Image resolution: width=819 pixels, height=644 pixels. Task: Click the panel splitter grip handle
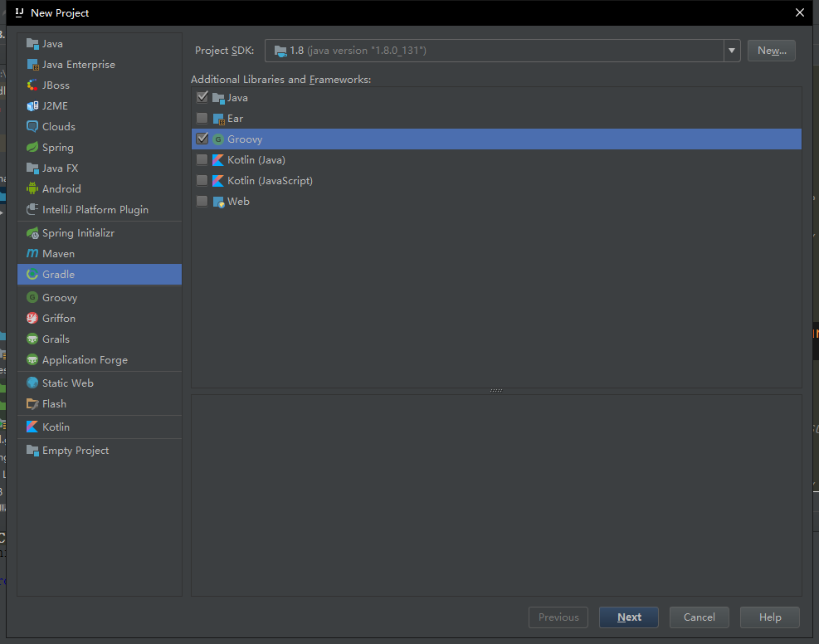click(x=496, y=391)
